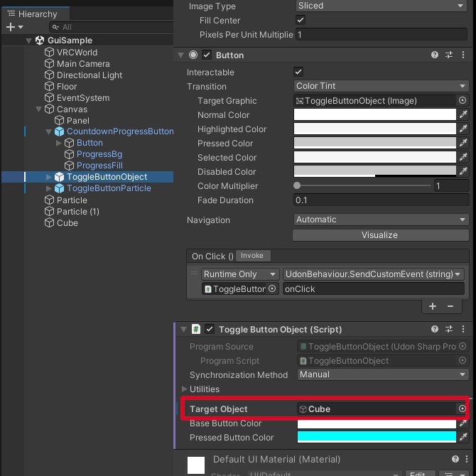
Task: Click the Hierarchy create plus button
Action: [x=11, y=27]
